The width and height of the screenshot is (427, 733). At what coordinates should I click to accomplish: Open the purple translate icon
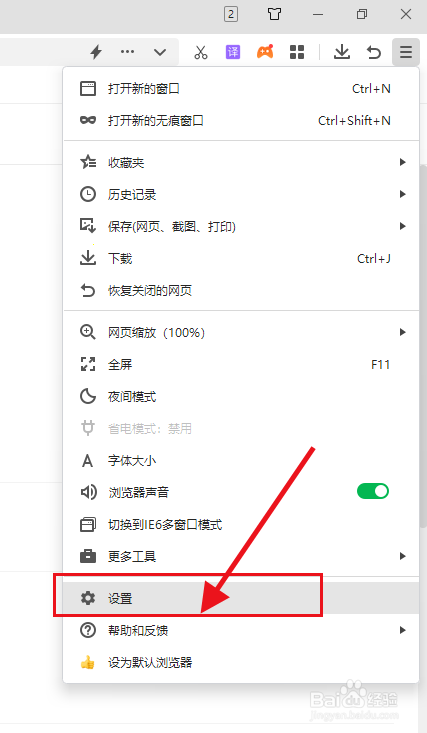coord(233,52)
